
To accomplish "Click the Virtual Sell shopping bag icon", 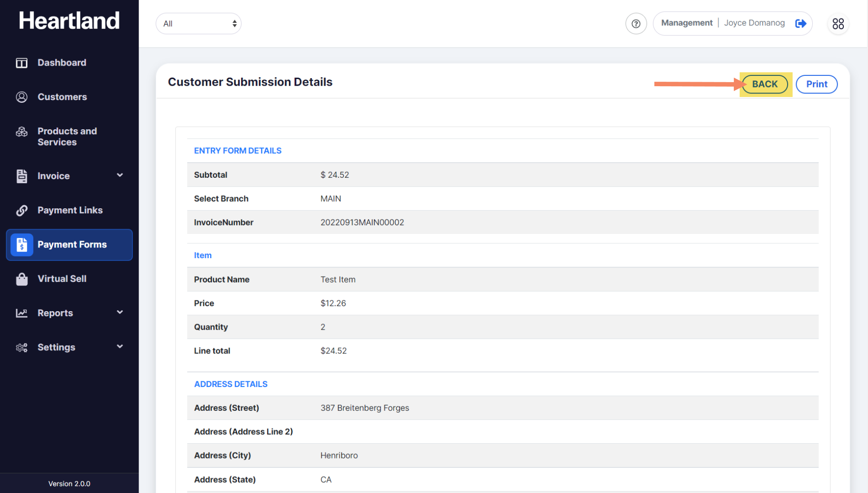I will (x=22, y=279).
